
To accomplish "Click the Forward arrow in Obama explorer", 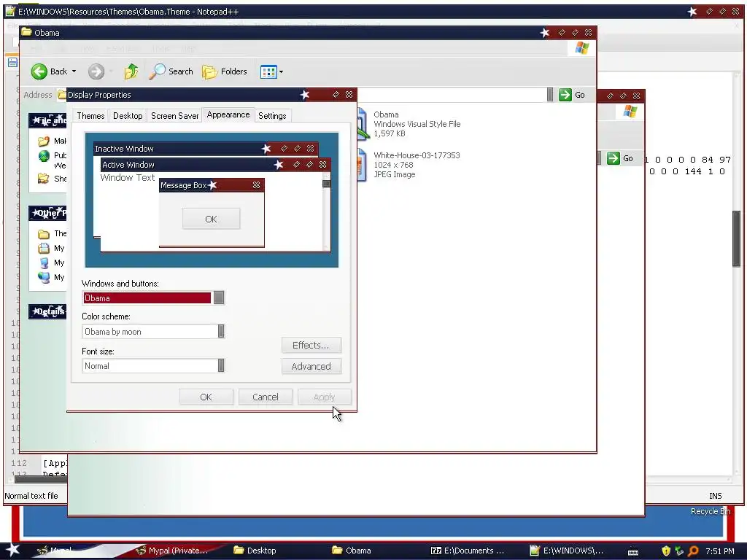I will pyautogui.click(x=96, y=72).
